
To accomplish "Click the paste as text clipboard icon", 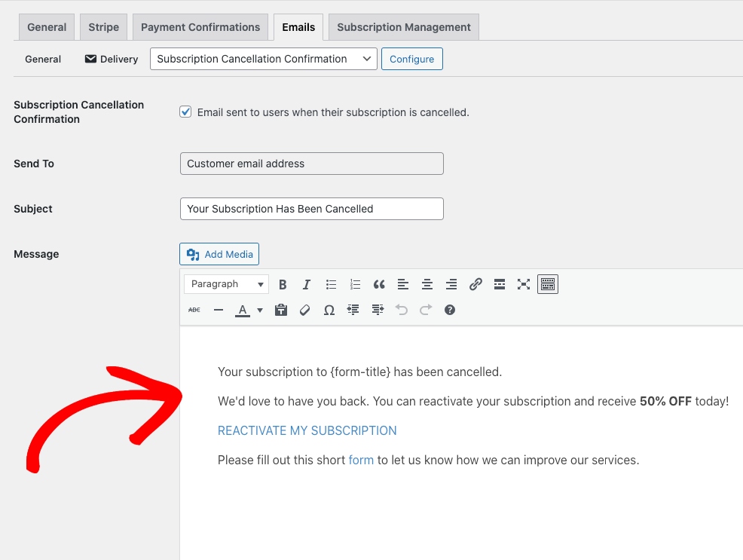I will click(281, 310).
